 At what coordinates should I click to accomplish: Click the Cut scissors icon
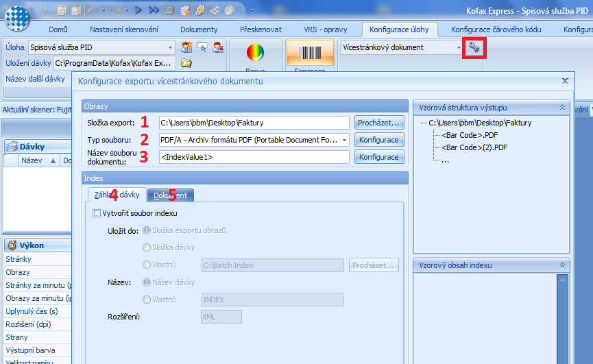46,10
